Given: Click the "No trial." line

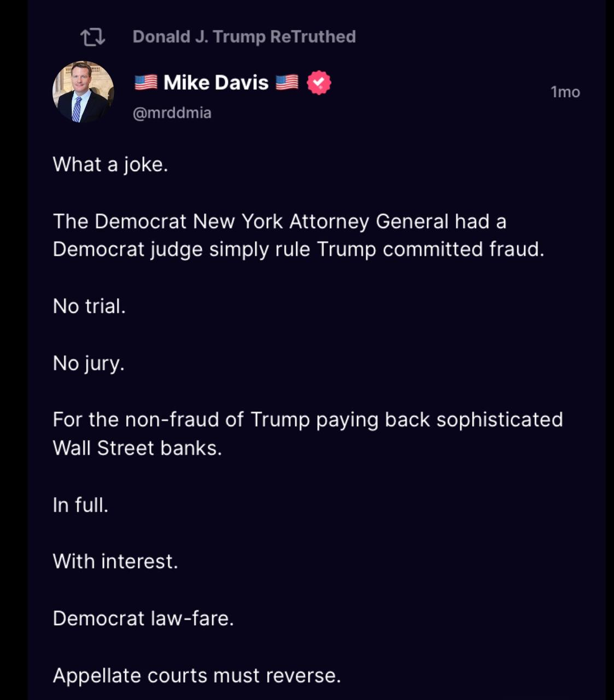Looking at the screenshot, I should click(89, 306).
